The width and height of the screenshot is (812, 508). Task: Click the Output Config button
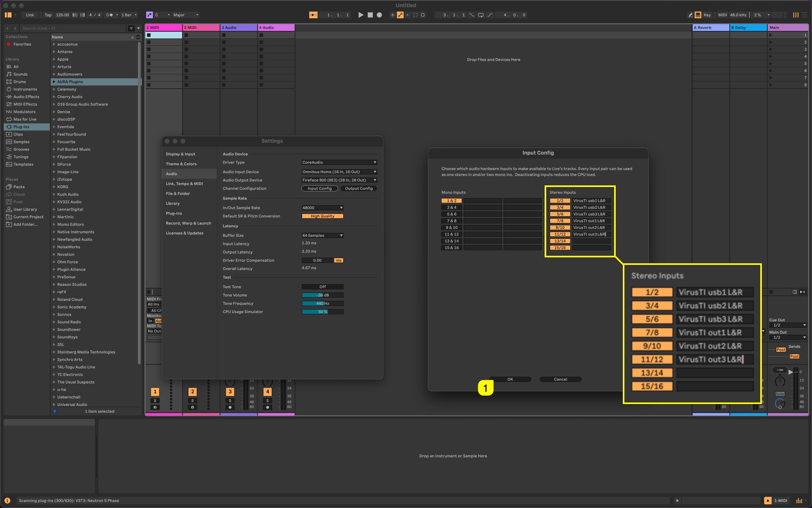click(359, 189)
